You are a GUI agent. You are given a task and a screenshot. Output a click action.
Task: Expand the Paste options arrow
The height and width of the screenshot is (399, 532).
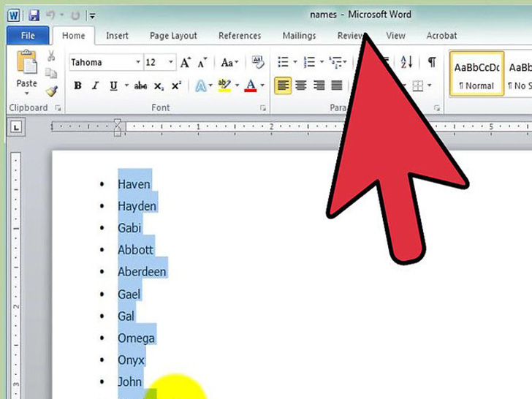(27, 93)
